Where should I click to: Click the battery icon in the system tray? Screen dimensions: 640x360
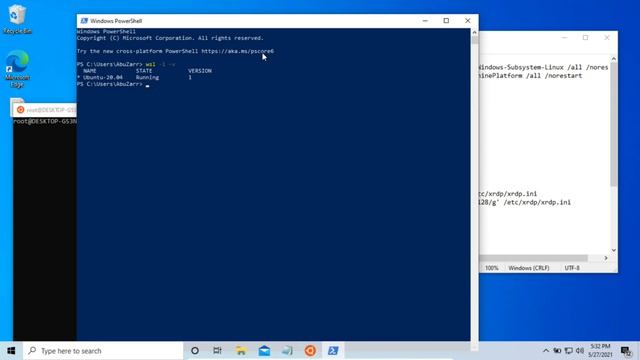click(x=557, y=351)
